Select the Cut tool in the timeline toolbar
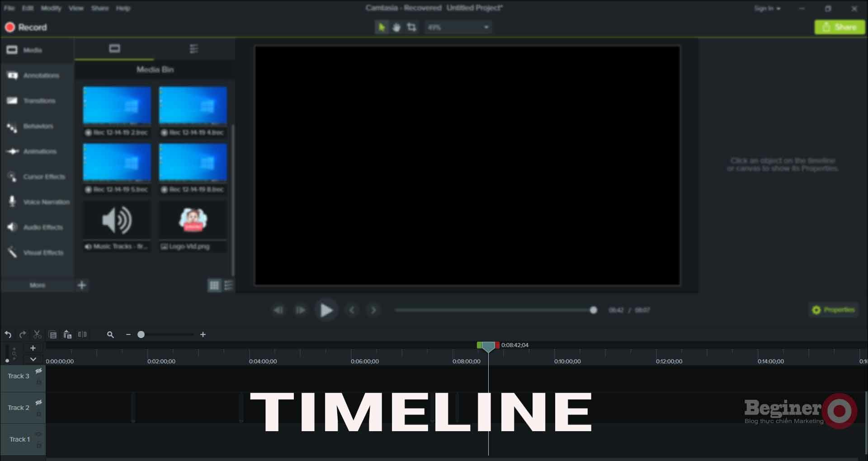Image resolution: width=868 pixels, height=461 pixels. (37, 334)
